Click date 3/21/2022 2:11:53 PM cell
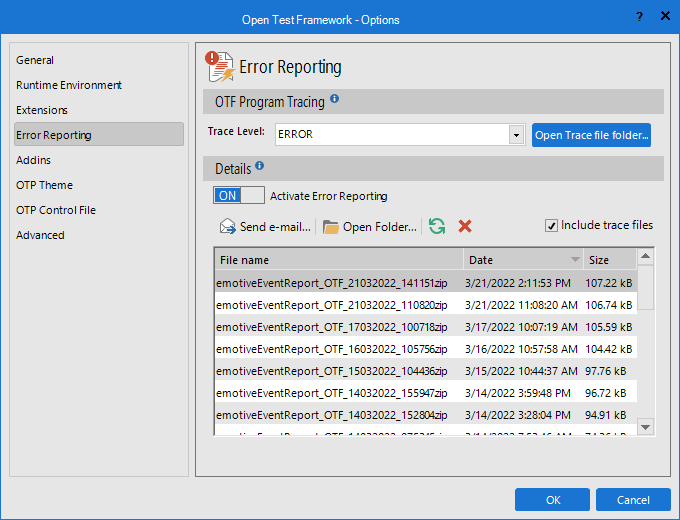680x520 pixels. coord(518,283)
